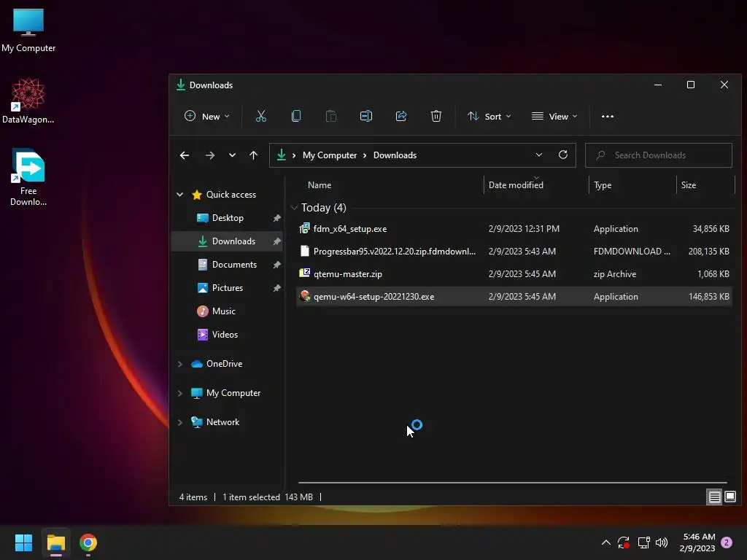Sort by Date modified column header

(516, 185)
